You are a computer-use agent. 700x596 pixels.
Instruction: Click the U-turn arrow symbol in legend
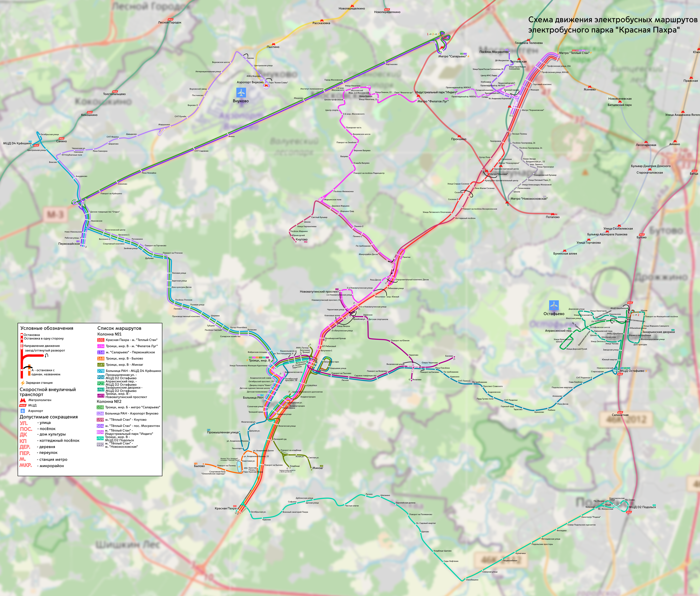tap(47, 355)
